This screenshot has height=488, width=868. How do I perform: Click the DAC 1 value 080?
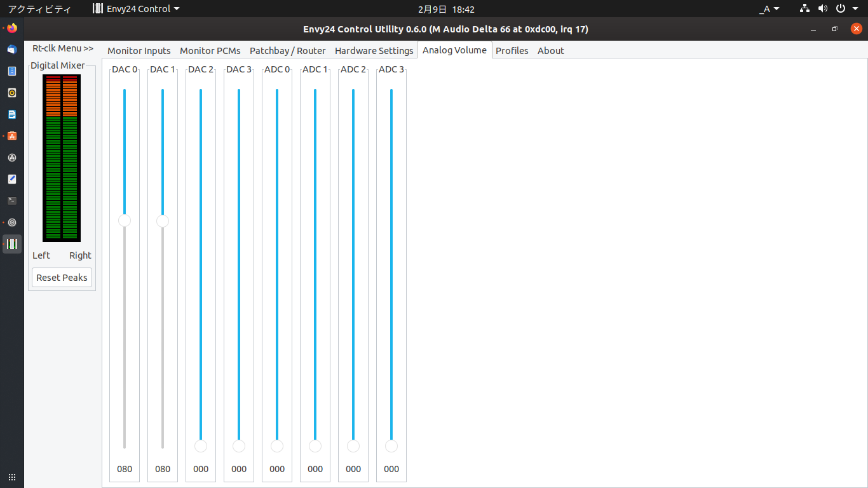point(163,469)
